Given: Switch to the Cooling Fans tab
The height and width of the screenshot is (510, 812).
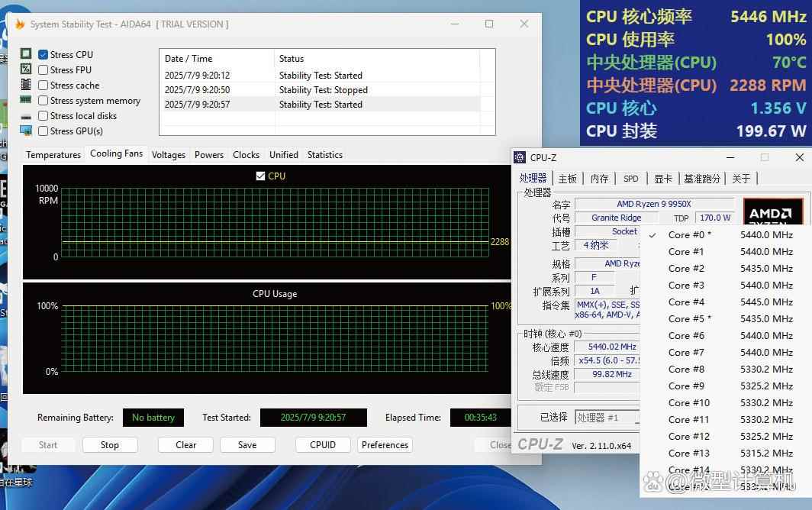Looking at the screenshot, I should click(x=117, y=153).
